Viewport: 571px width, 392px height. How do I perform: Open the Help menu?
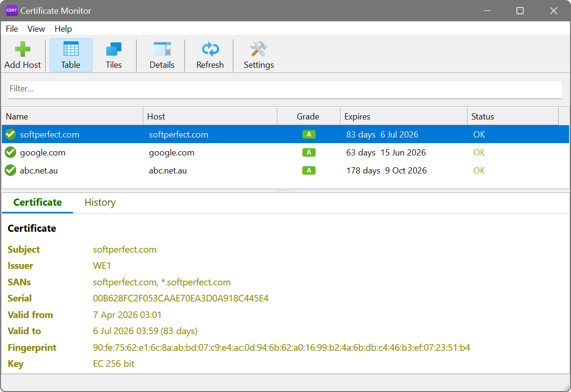click(63, 29)
